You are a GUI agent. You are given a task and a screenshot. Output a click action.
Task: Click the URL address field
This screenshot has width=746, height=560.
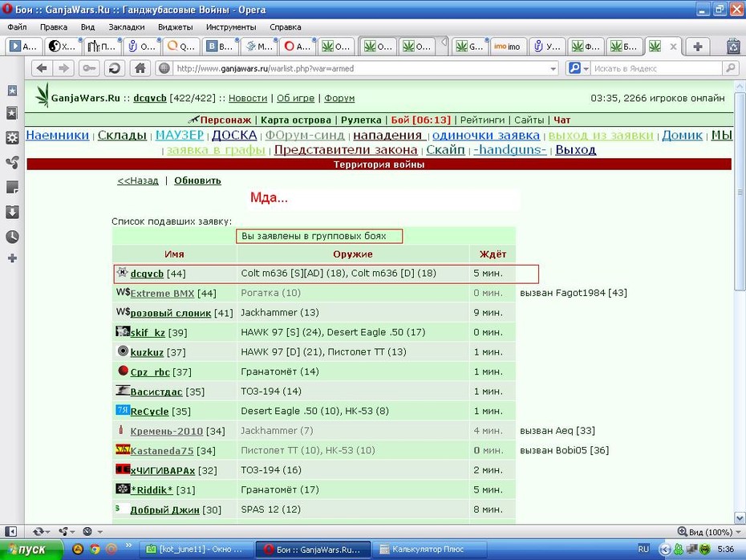pyautogui.click(x=360, y=68)
